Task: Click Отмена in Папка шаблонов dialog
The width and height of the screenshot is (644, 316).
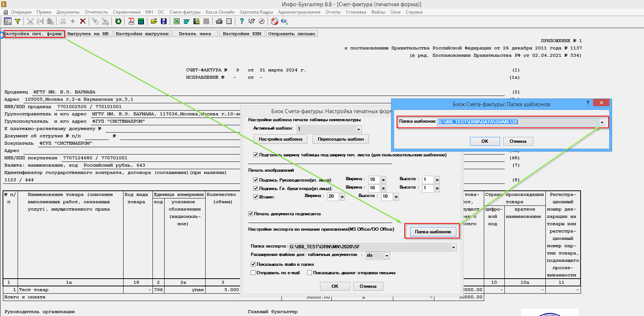Action: (518, 141)
